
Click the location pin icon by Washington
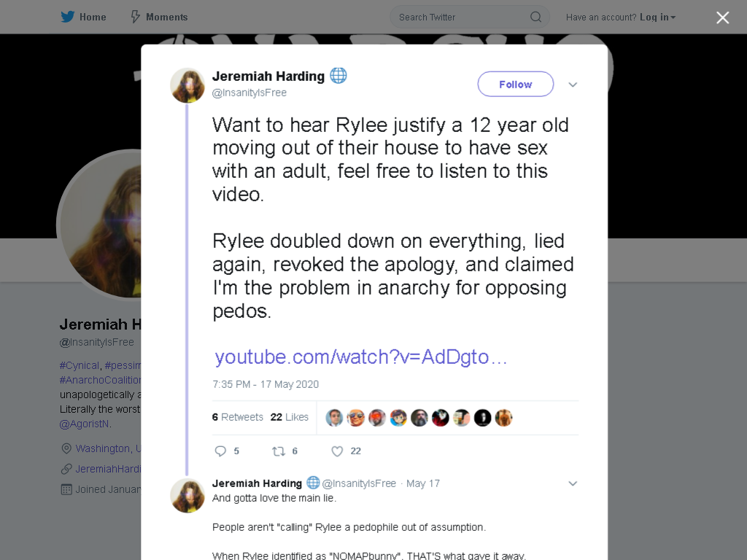click(66, 448)
